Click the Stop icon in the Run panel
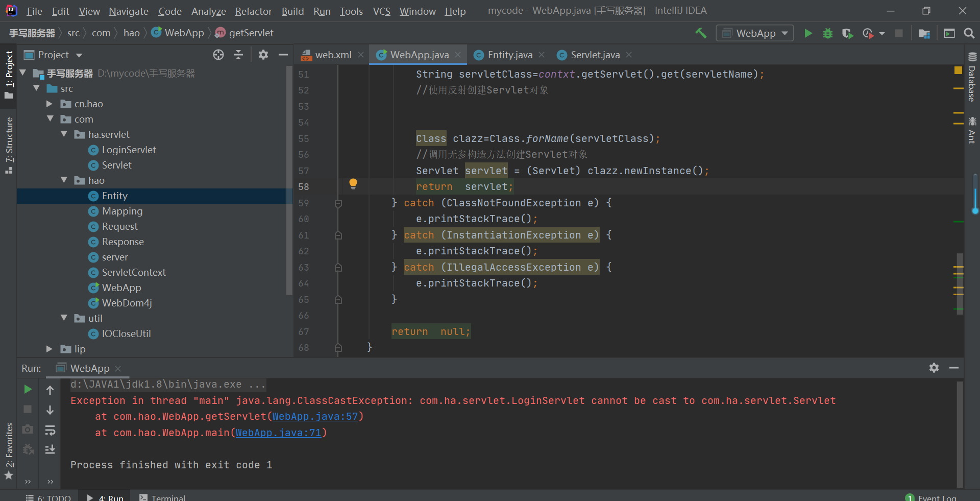The height and width of the screenshot is (501, 980). point(28,409)
